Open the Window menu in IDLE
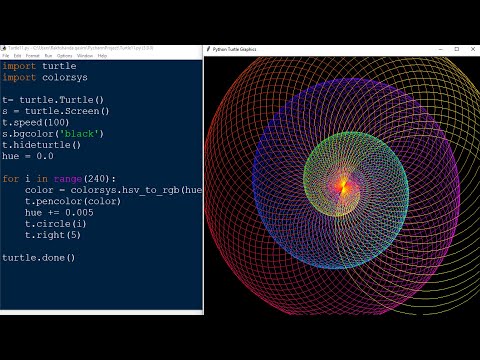The width and height of the screenshot is (480, 360). click(x=85, y=56)
